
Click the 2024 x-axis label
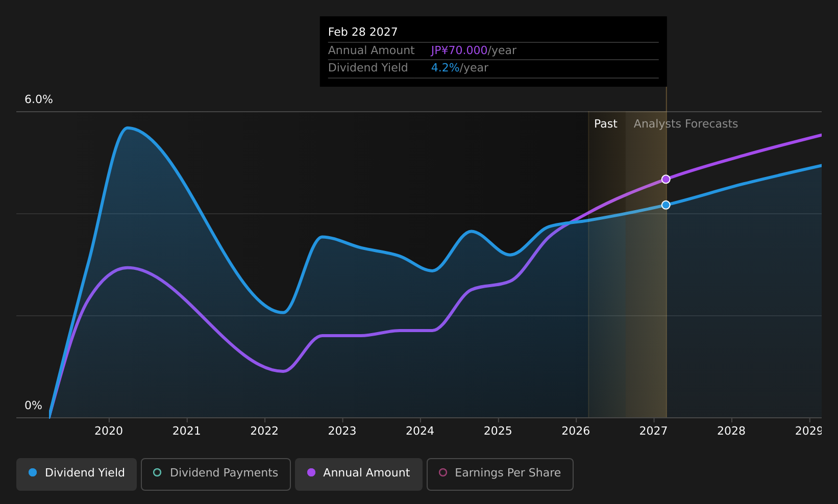tap(420, 431)
